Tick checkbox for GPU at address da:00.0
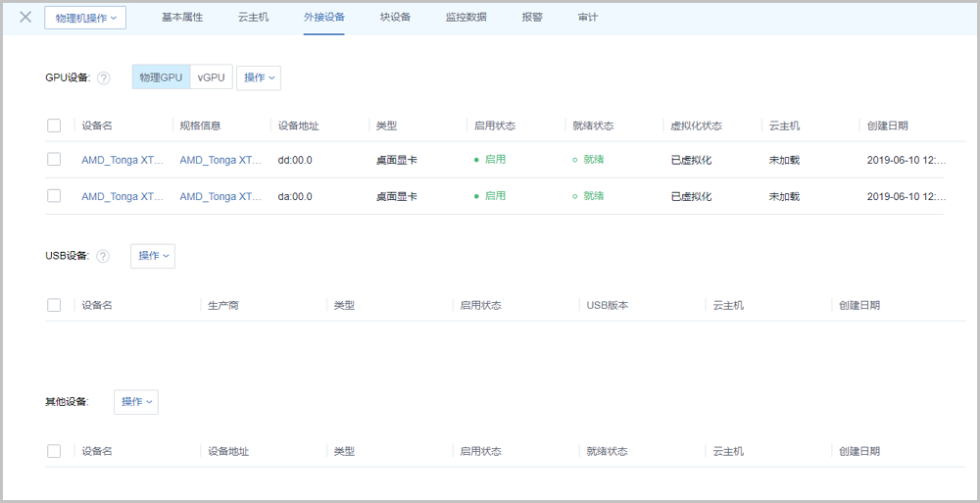This screenshot has width=980, height=503. click(54, 196)
